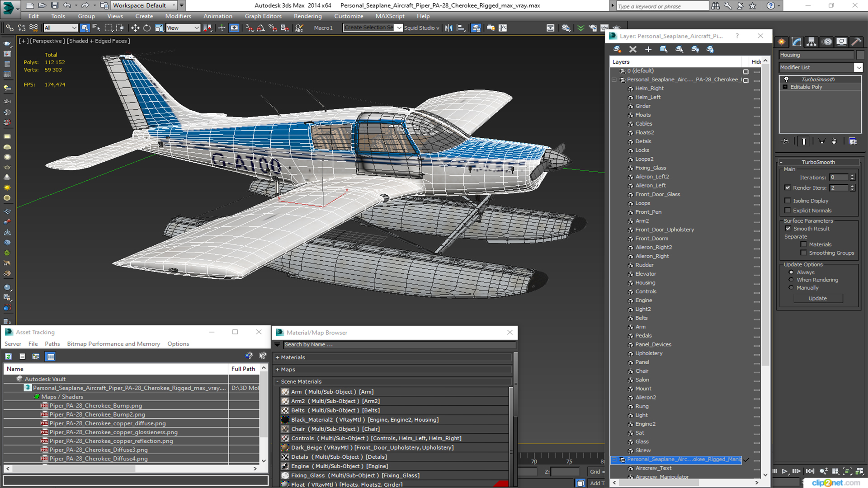
Task: Click the Select Object arrow tool
Action: [85, 28]
